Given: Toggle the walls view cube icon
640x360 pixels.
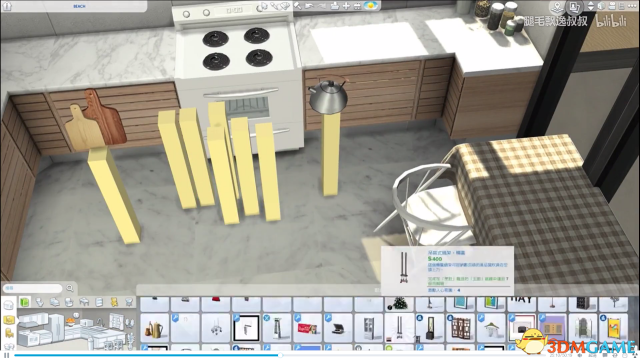Looking at the screenshot, I should [x=601, y=6].
